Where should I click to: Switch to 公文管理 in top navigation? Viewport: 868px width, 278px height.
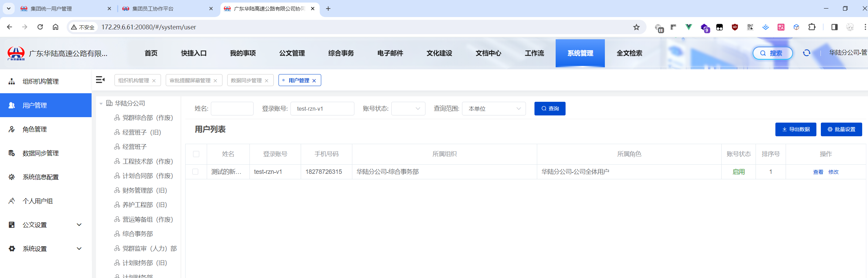pos(292,53)
